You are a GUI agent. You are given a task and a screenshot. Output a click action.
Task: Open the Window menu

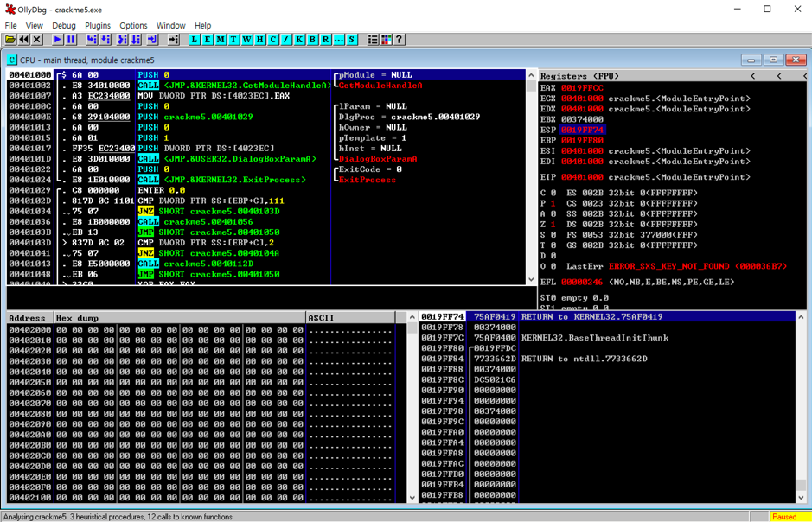coord(170,25)
